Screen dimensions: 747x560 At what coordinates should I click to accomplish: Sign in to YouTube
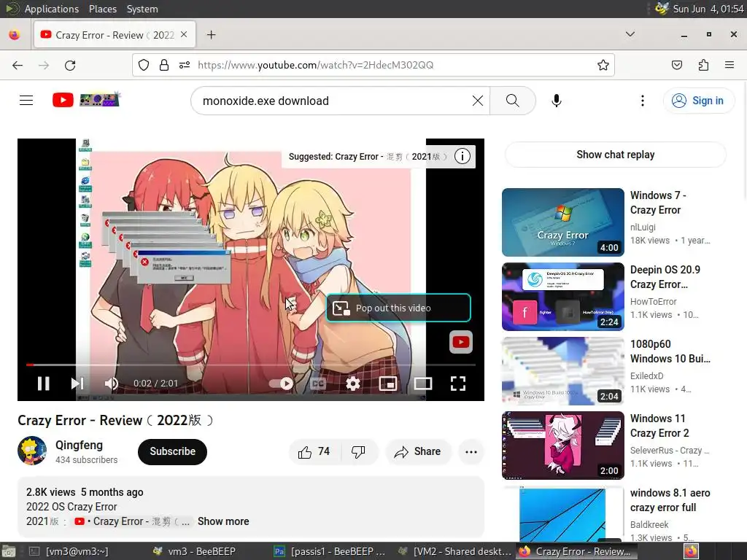(x=698, y=101)
